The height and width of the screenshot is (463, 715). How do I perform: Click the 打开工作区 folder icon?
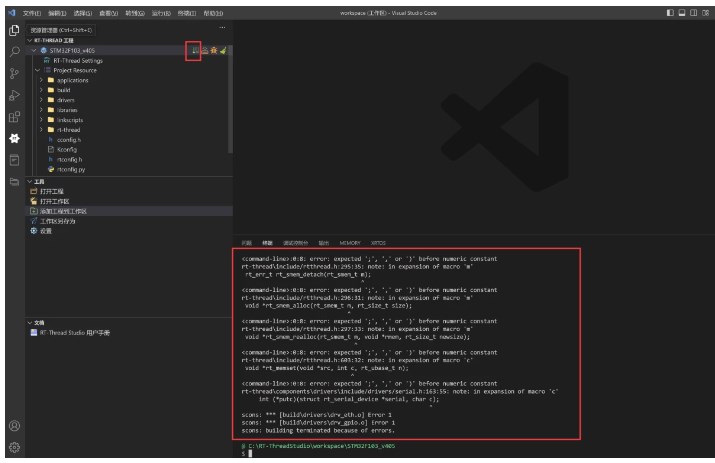[33, 201]
